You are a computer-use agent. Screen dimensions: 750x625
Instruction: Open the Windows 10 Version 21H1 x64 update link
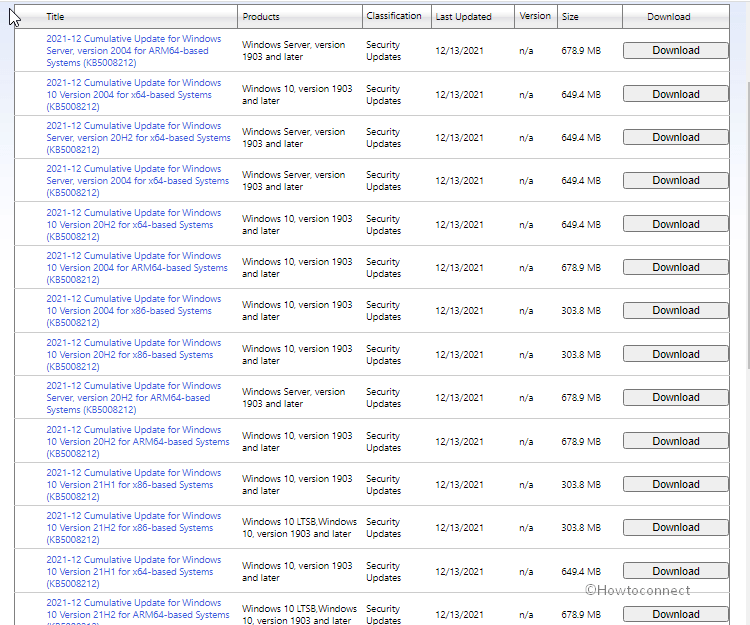(x=133, y=572)
